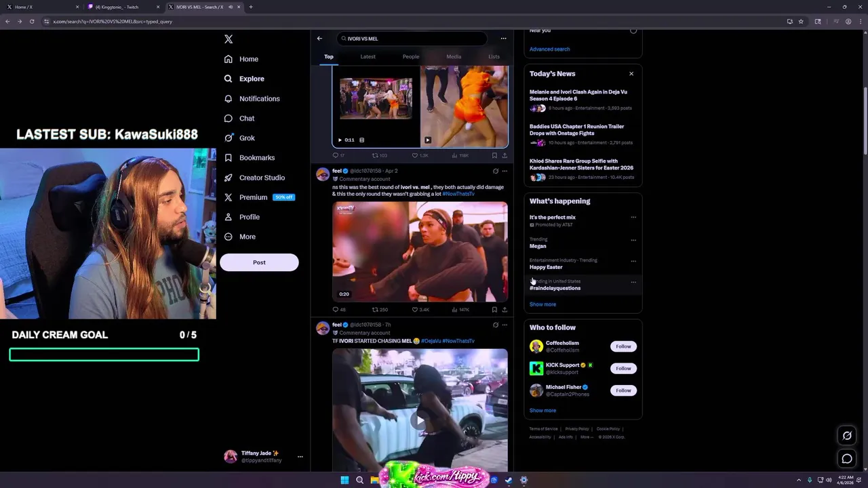Click Grok icon on Apr 2 post
868x488 pixels.
tap(496, 171)
